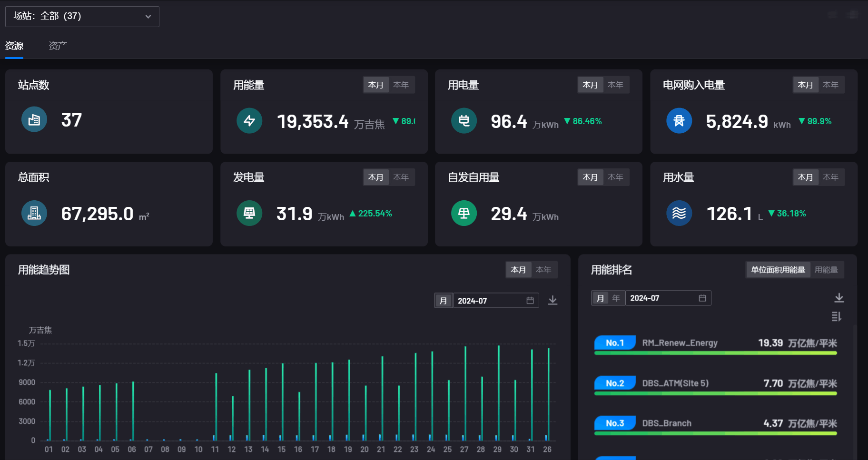Switch 用能量 card to 本年

[x=401, y=85]
